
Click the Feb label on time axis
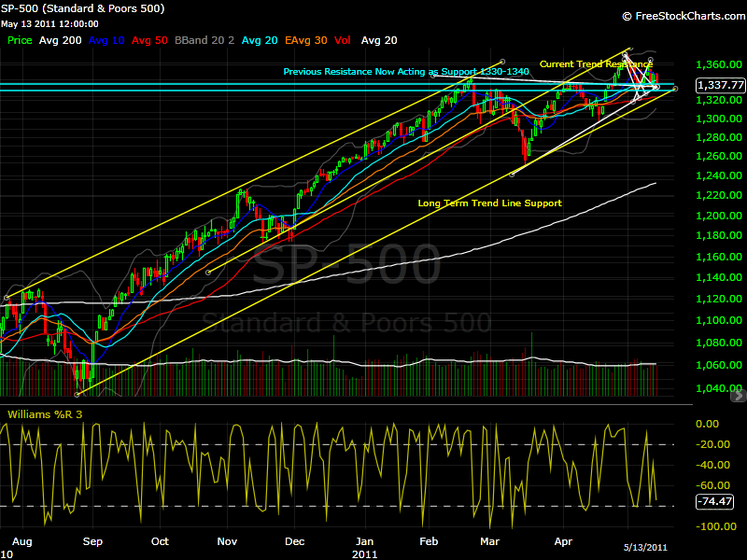point(429,541)
